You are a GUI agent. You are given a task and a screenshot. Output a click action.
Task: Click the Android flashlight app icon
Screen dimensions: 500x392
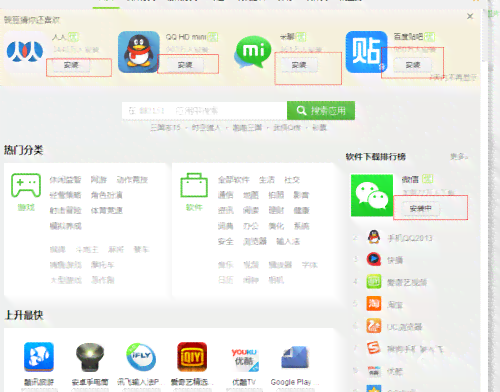(x=90, y=357)
